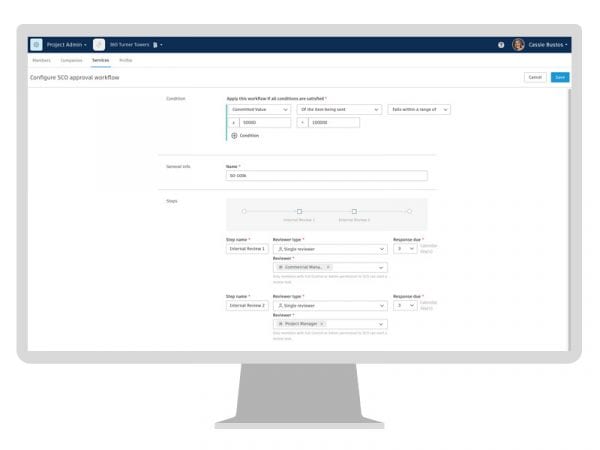This screenshot has height=450, width=600.
Task: Click the upper range value field 100000
Action: point(334,122)
